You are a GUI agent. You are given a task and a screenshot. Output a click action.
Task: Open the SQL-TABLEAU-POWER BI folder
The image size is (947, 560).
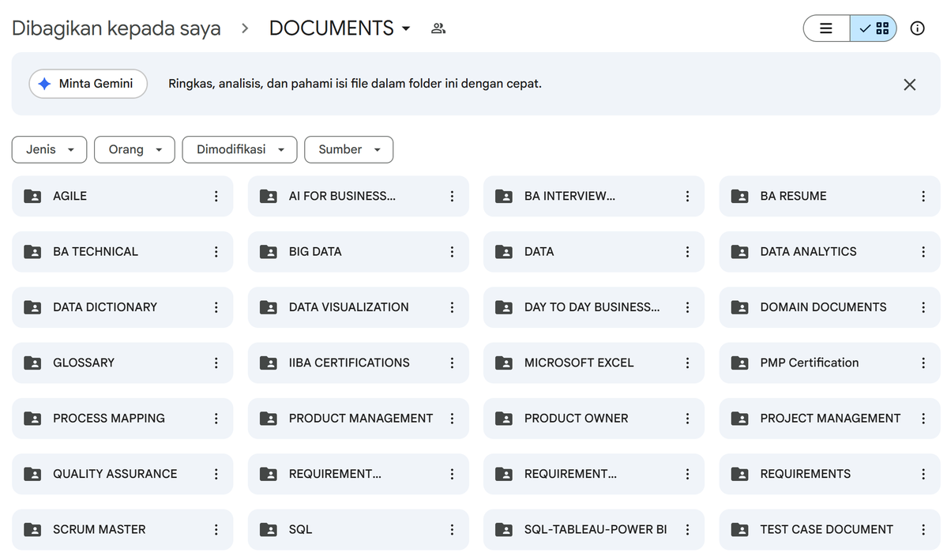(594, 530)
